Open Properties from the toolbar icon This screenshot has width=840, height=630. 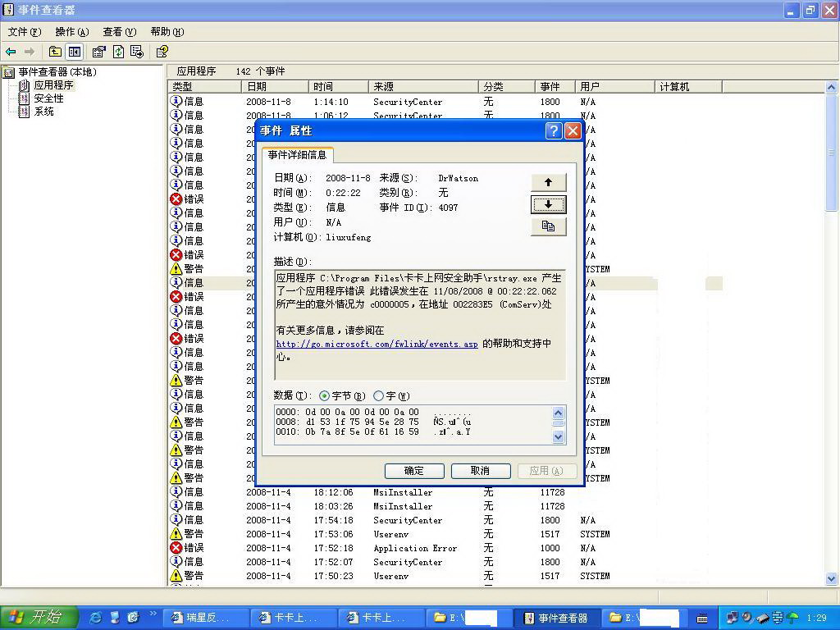(98, 52)
